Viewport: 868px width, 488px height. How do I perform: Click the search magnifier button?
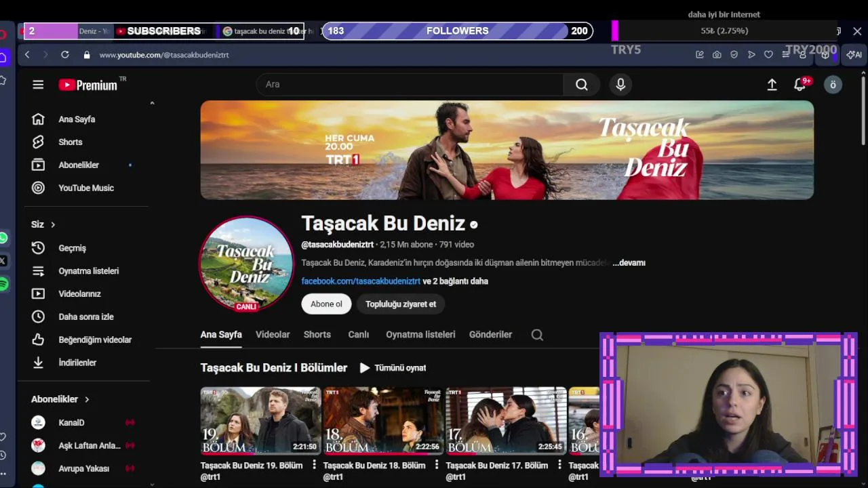tap(582, 85)
